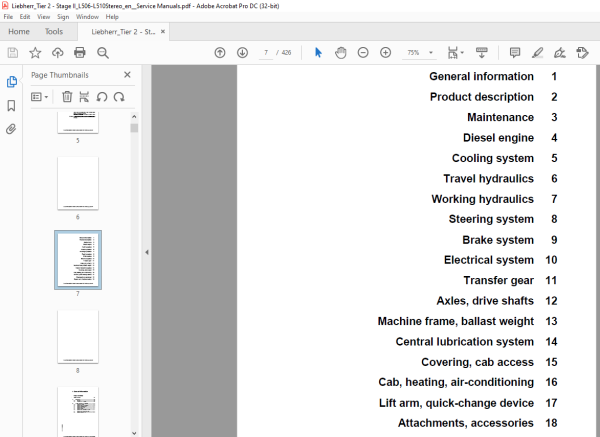The image size is (600, 437).
Task: Rotate page counterclockwise
Action: 102,97
